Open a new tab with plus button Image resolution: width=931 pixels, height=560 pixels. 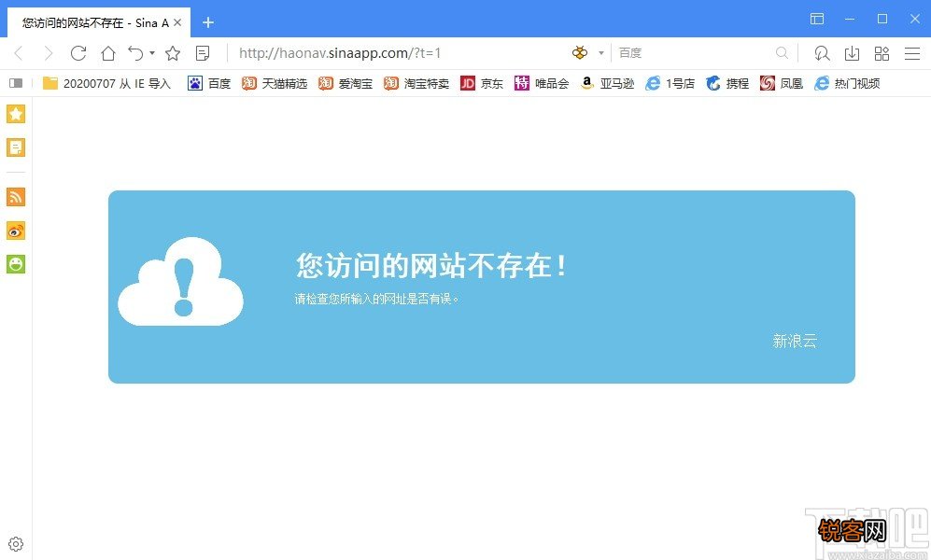[x=208, y=23]
